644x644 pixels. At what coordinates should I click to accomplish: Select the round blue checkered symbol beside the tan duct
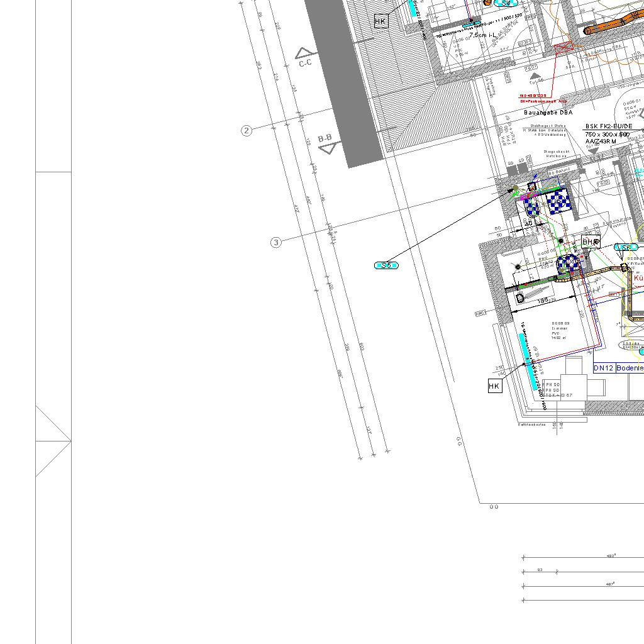(x=569, y=263)
